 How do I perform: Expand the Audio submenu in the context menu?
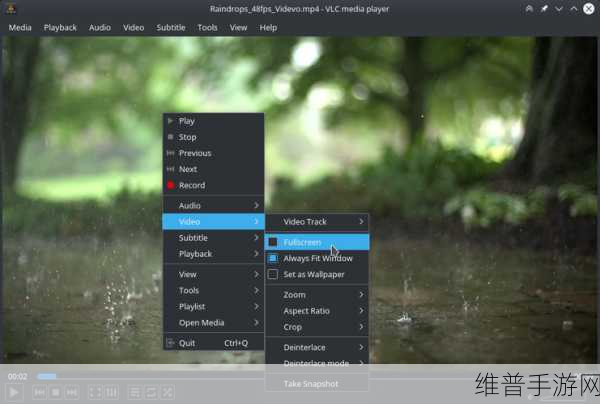(213, 205)
